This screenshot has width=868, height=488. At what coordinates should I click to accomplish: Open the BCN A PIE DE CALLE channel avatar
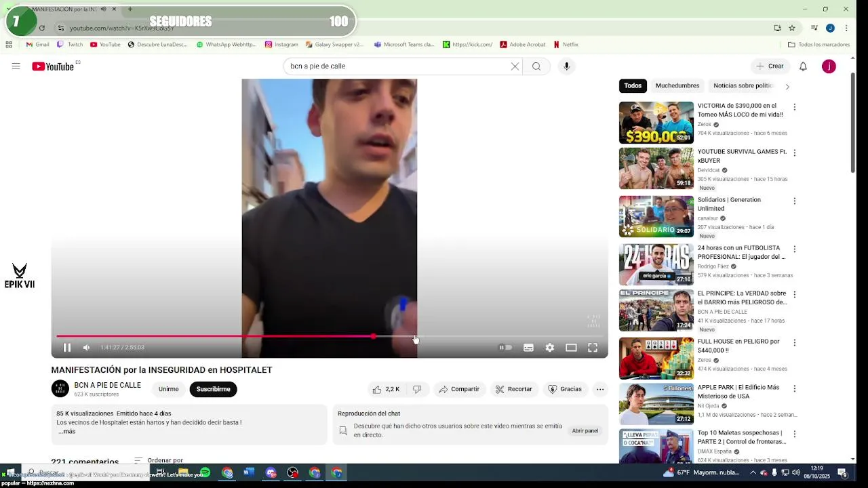coord(60,388)
